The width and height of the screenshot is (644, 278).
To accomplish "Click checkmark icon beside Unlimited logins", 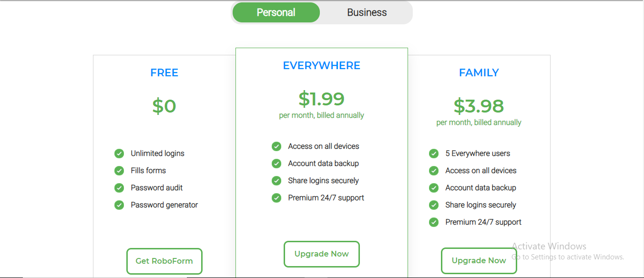I will coord(119,154).
